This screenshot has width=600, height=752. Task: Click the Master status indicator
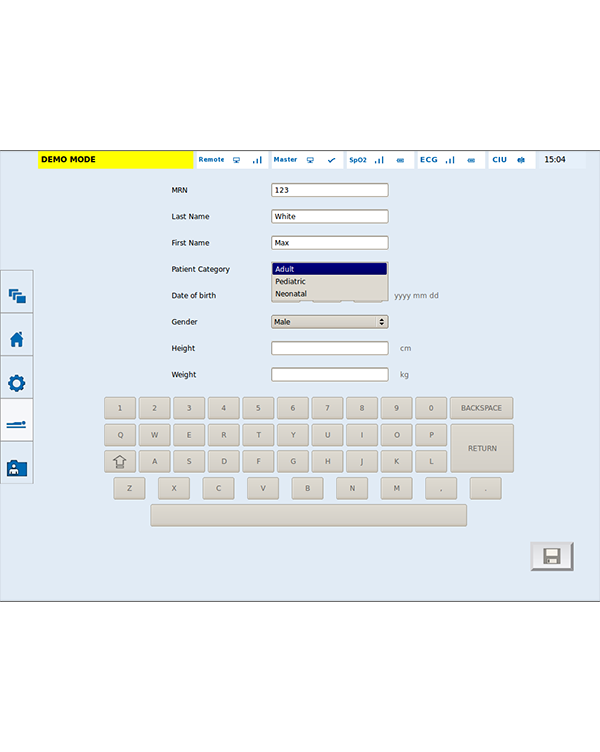[x=306, y=160]
